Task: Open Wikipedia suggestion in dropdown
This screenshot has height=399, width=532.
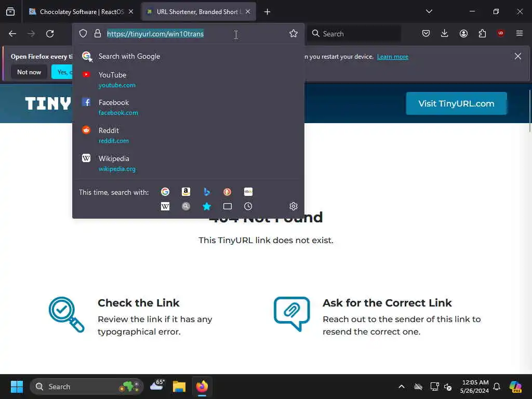Action: tap(188, 163)
